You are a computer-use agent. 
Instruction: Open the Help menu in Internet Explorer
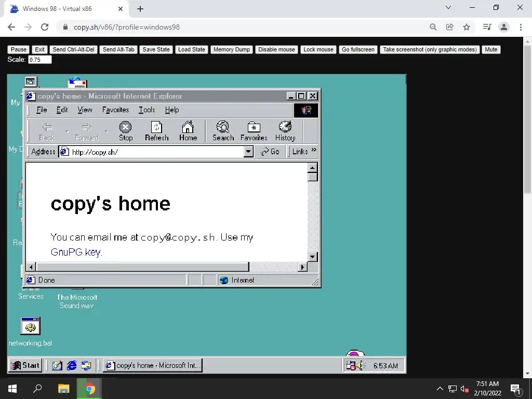(172, 110)
